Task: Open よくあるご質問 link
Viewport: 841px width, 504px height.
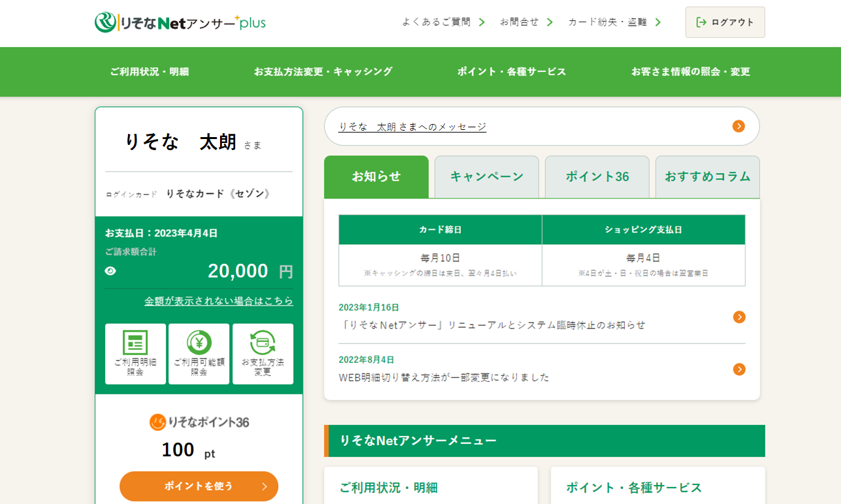Action: 436,22
